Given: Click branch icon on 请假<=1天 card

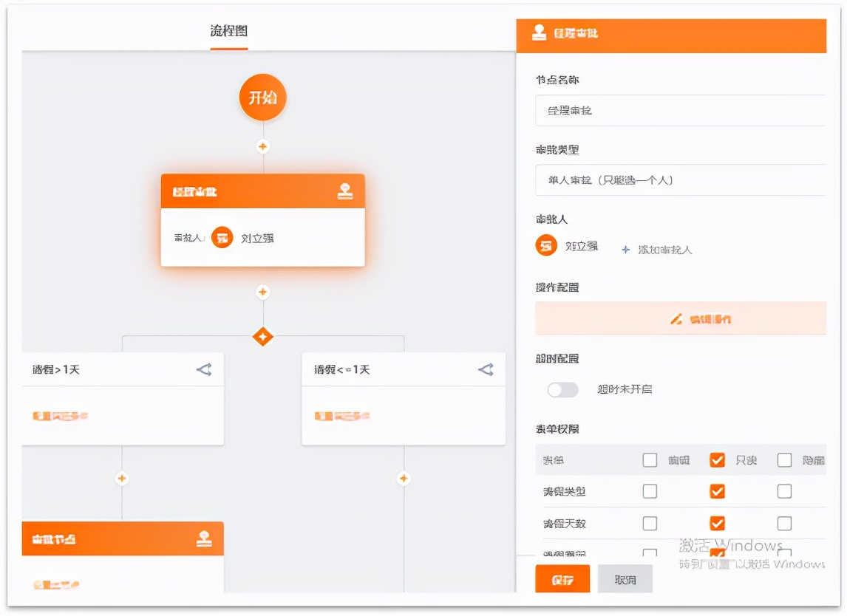Looking at the screenshot, I should coord(486,370).
